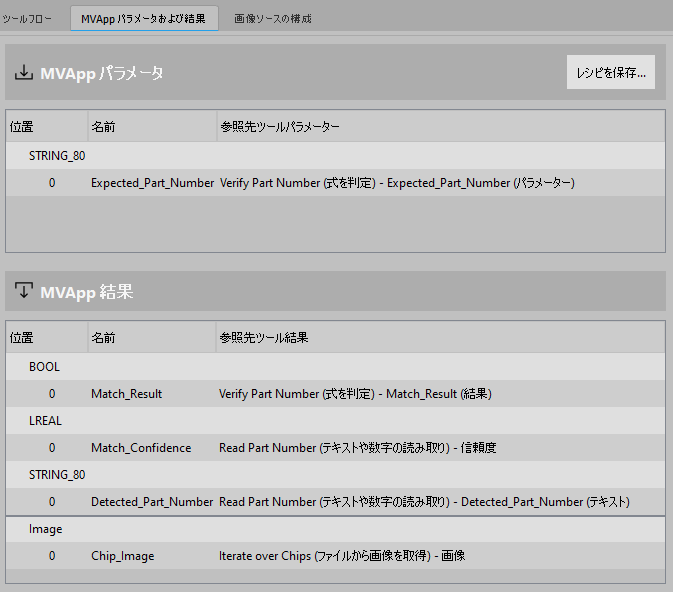The width and height of the screenshot is (673, 592).
Task: Click the 位置 header in parameters table
Action: pyautogui.click(x=22, y=127)
